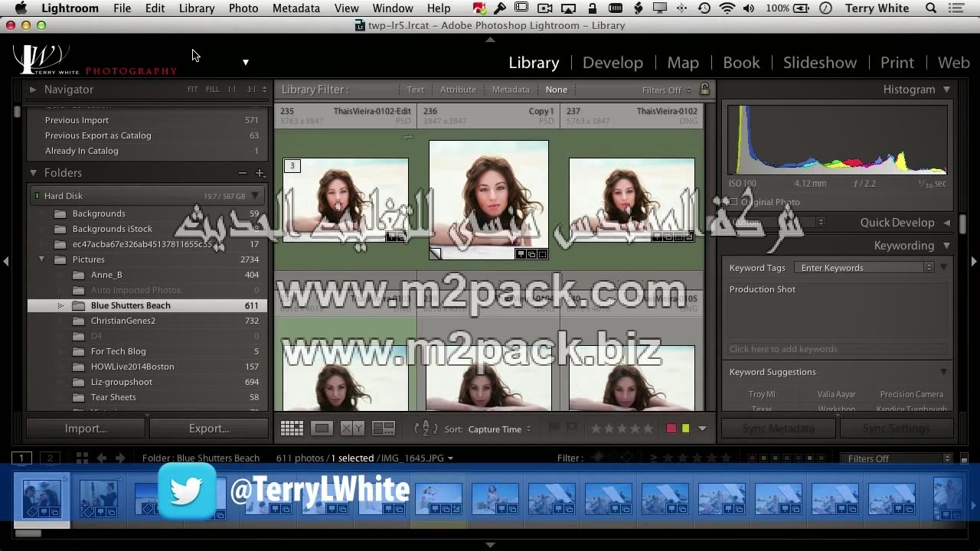Open Compare view (X|Y)
This screenshot has width=980, height=551.
pos(352,429)
